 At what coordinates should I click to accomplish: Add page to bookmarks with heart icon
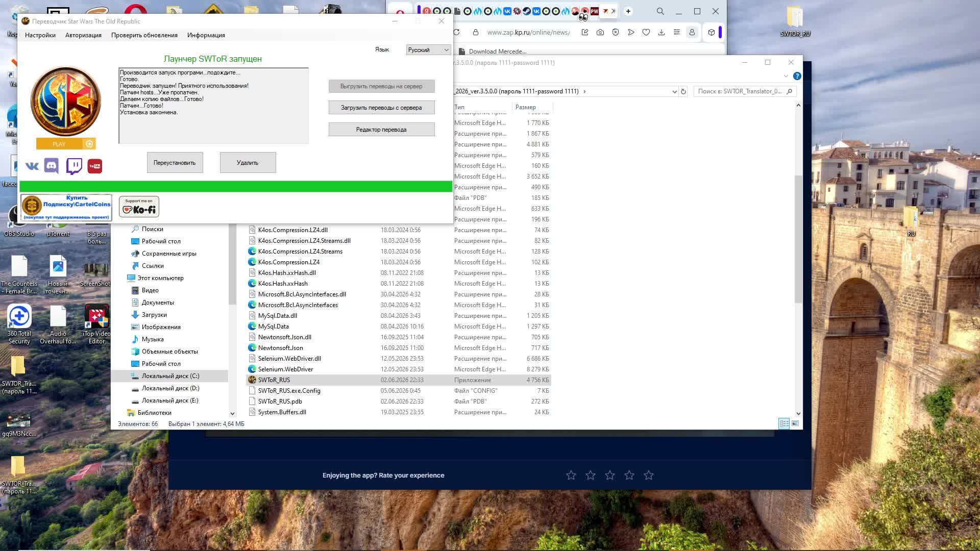pos(646,32)
